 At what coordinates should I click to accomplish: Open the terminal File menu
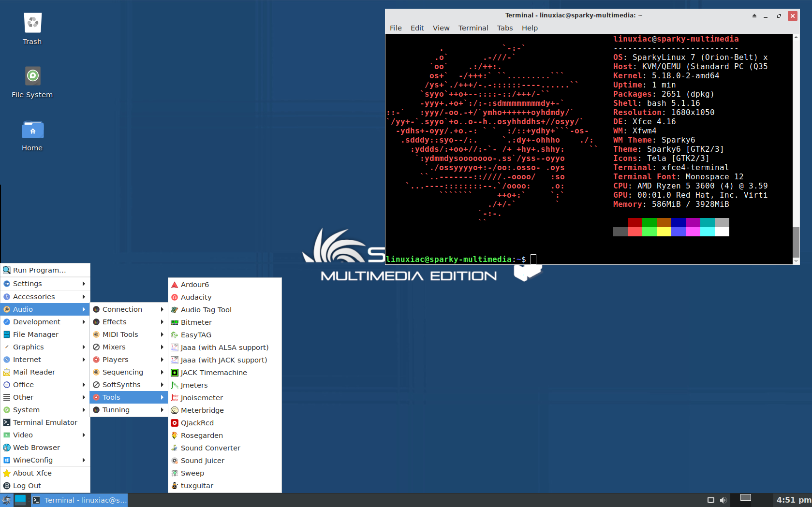pos(396,28)
